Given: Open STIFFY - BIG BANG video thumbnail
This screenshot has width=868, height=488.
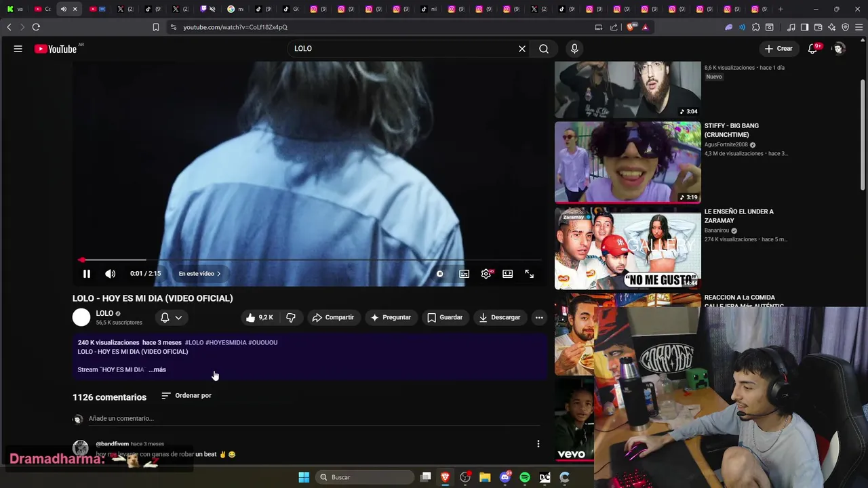Looking at the screenshot, I should click(x=628, y=163).
